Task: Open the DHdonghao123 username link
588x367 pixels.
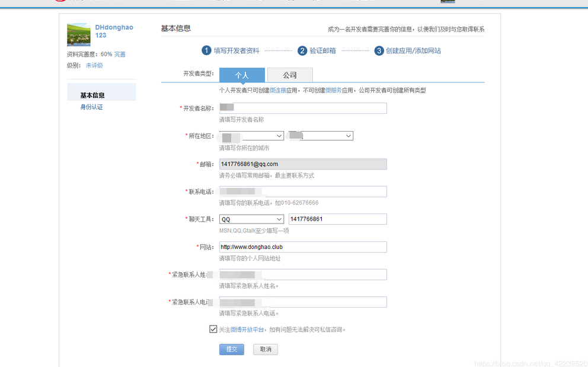Action: pyautogui.click(x=114, y=31)
